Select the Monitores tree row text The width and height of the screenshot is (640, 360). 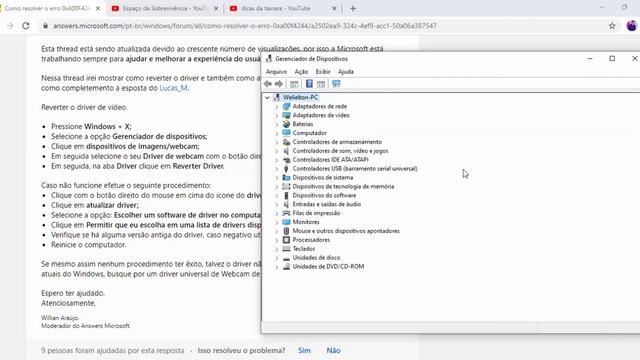click(306, 222)
